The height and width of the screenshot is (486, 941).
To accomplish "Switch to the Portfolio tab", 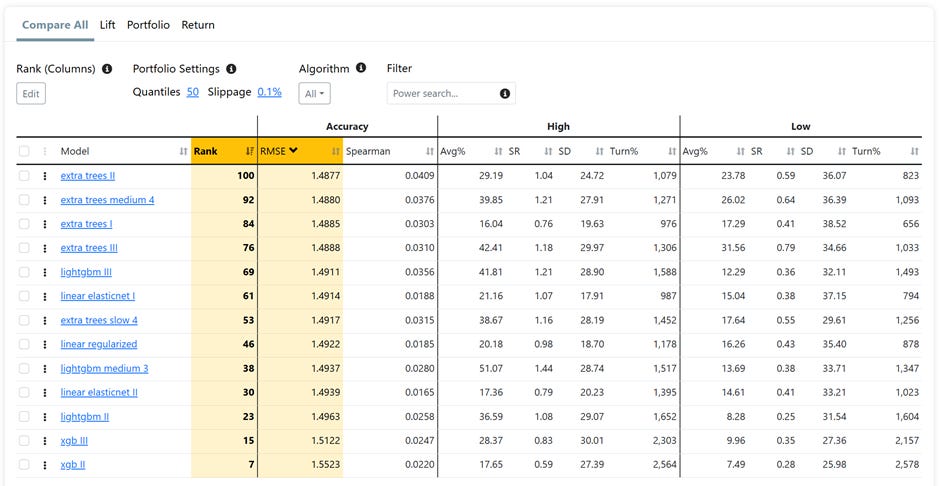I will 148,25.
